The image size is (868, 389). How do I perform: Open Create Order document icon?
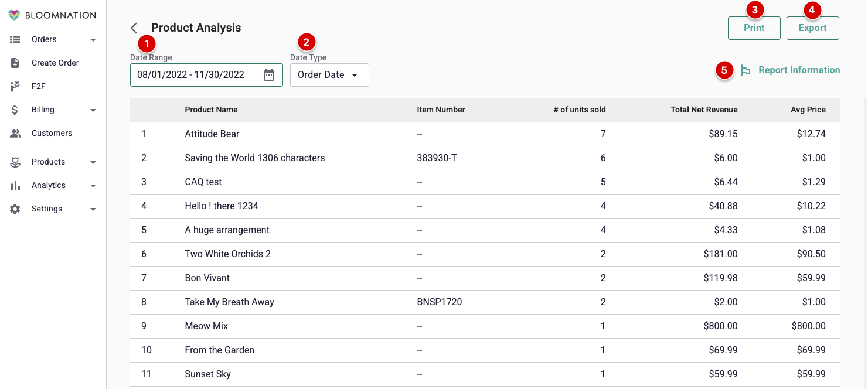pyautogui.click(x=16, y=63)
